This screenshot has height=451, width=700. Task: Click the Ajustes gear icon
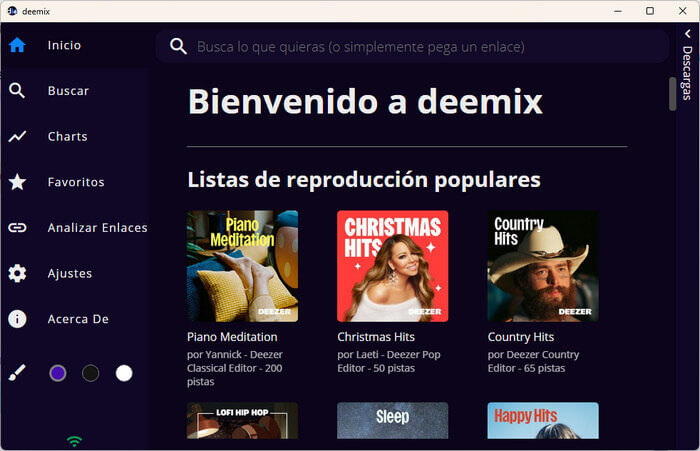17,273
